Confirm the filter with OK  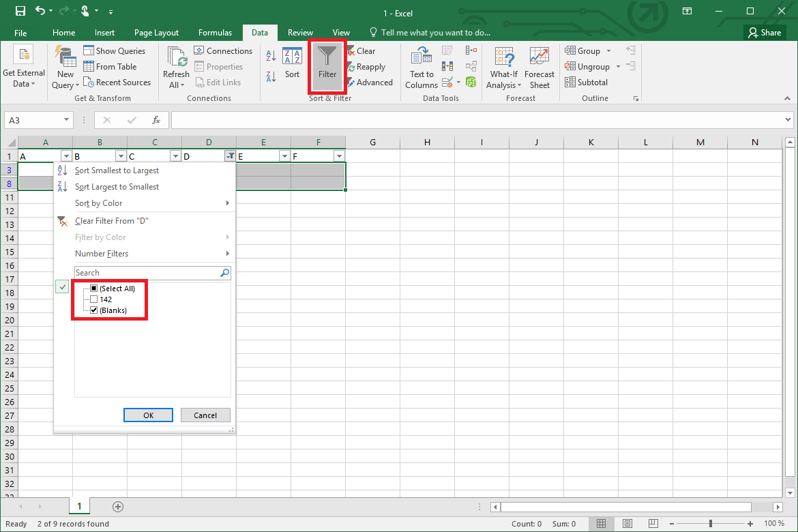click(148, 415)
